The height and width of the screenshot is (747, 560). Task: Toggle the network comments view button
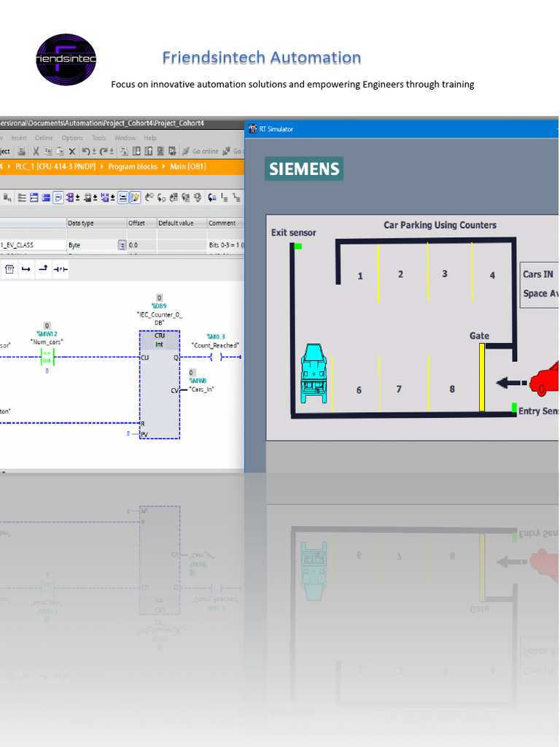122,197
